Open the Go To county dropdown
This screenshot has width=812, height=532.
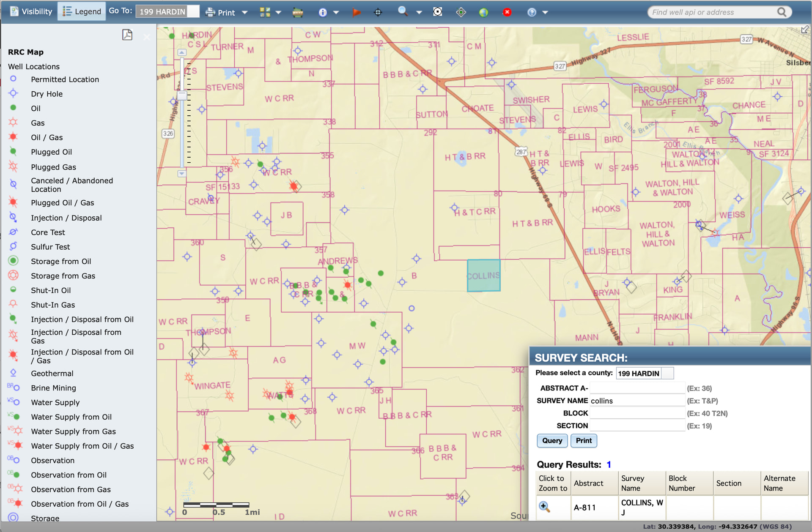[193, 11]
